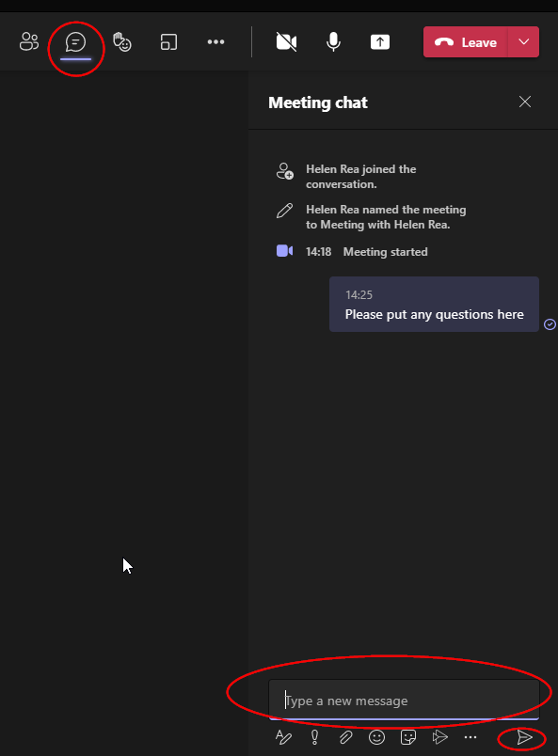Share content with the share tray icon
558x756 pixels.
pos(380,42)
